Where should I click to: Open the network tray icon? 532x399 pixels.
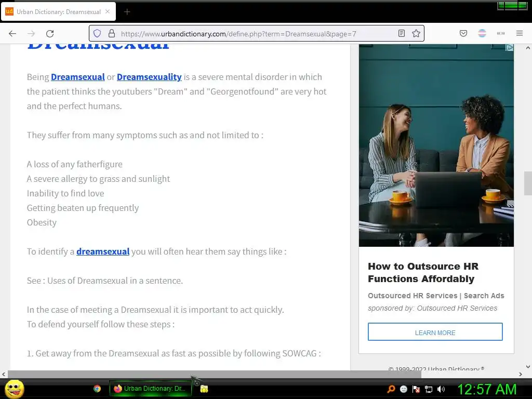[429, 389]
